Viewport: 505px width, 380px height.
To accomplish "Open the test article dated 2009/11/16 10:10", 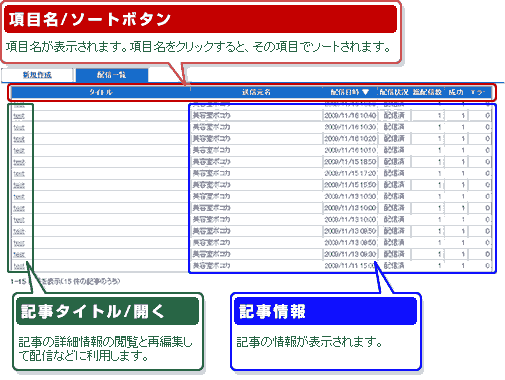I will pos(19,150).
